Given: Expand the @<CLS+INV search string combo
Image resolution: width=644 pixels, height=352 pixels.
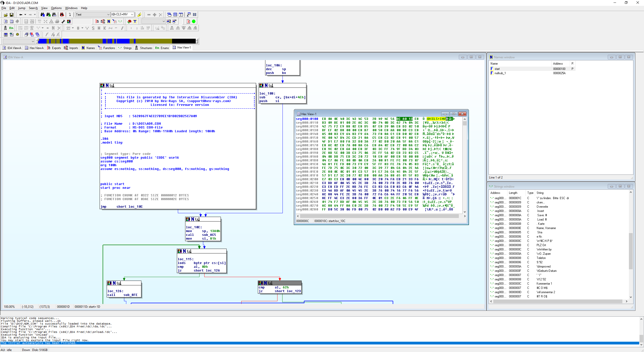Looking at the screenshot, I should 132,15.
